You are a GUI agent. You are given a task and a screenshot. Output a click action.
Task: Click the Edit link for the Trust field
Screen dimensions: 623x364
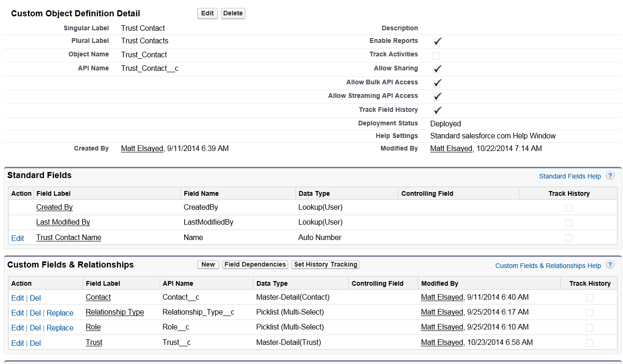pyautogui.click(x=18, y=343)
